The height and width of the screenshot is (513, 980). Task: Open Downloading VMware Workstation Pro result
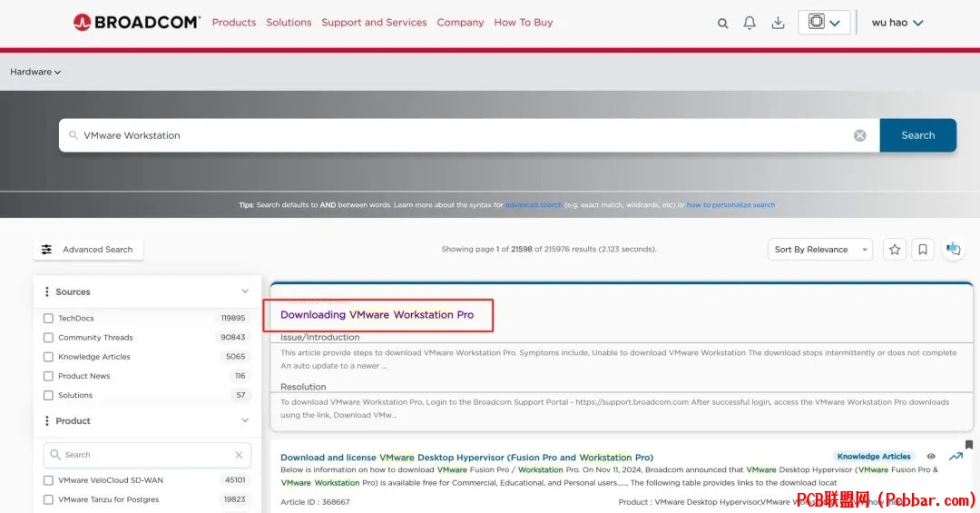[x=377, y=315]
